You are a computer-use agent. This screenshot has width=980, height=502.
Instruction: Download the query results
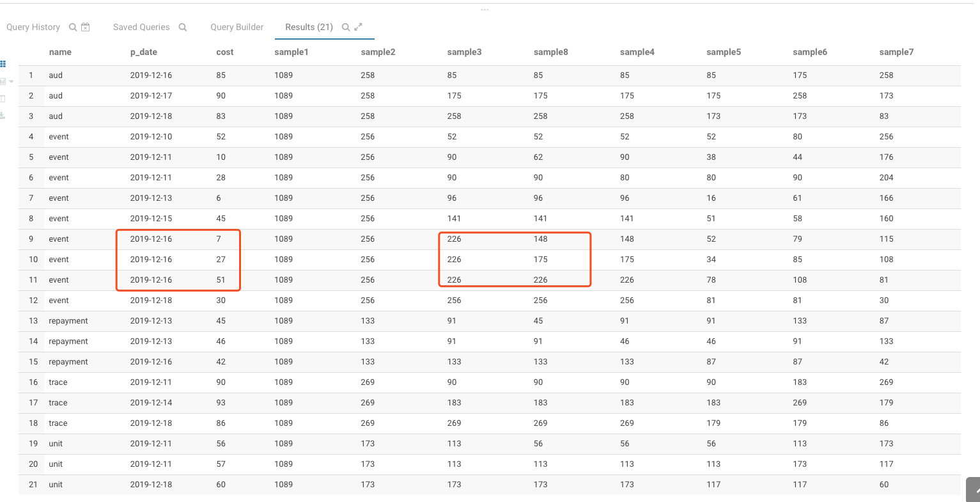coord(3,115)
